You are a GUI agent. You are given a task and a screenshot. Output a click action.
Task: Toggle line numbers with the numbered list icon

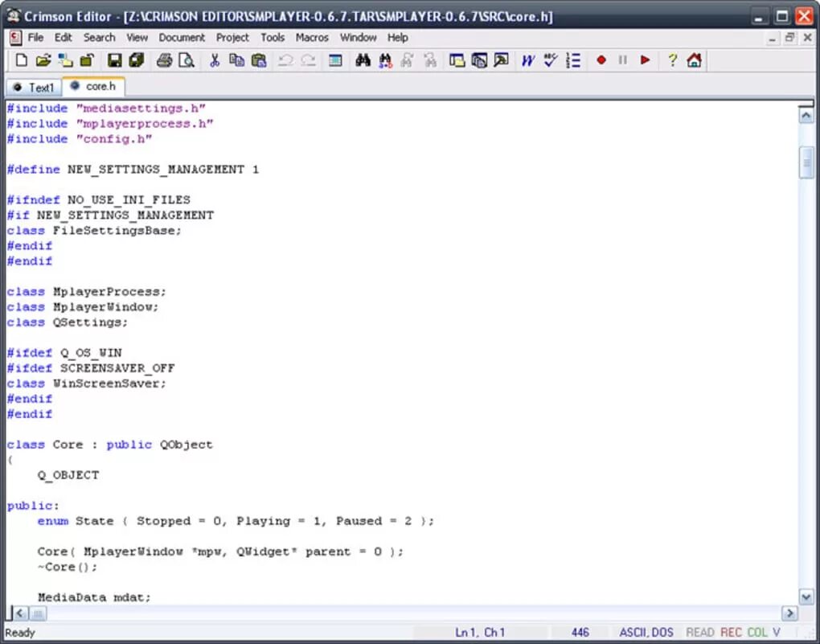pos(573,60)
